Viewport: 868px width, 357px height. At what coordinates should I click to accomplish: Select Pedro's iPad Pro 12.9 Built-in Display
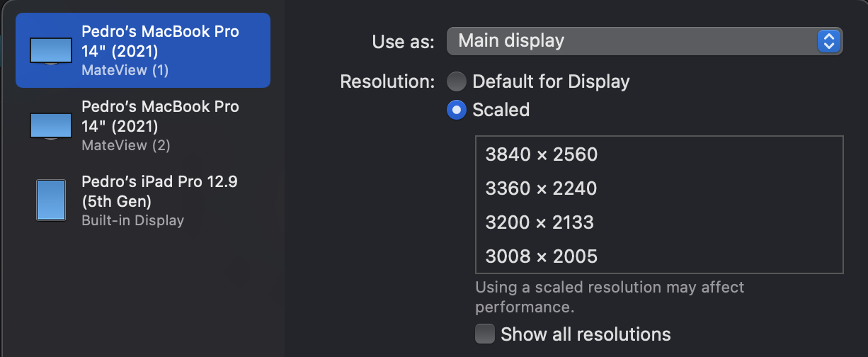(x=143, y=200)
